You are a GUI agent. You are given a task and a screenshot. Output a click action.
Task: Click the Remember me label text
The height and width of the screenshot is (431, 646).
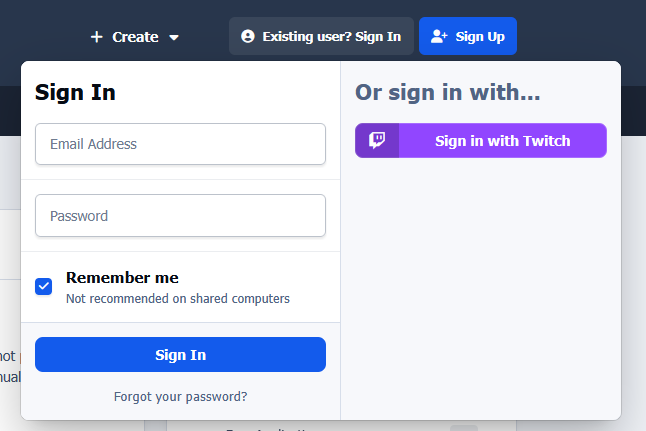pyautogui.click(x=122, y=278)
